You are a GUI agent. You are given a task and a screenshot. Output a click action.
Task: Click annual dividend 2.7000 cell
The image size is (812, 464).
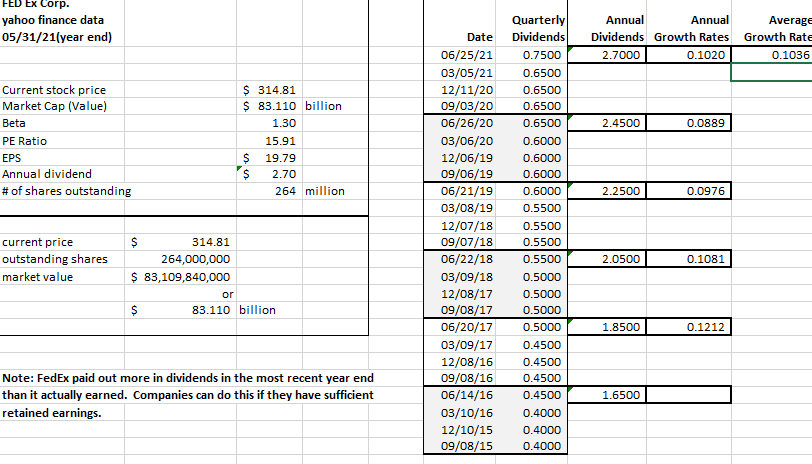[x=607, y=54]
